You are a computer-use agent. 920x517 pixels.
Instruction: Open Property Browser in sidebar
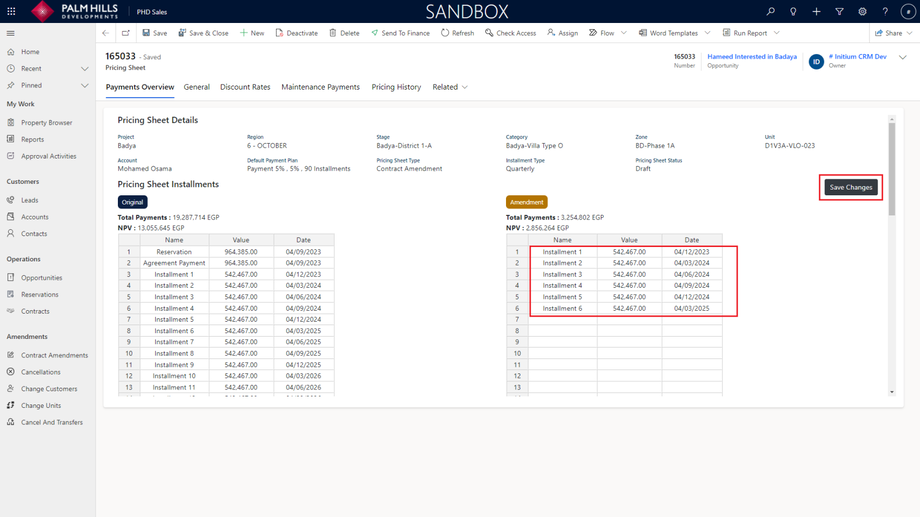click(x=46, y=123)
